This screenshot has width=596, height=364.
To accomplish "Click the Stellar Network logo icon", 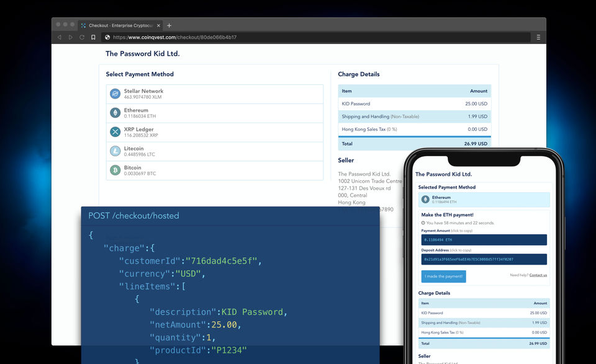I will click(x=115, y=94).
